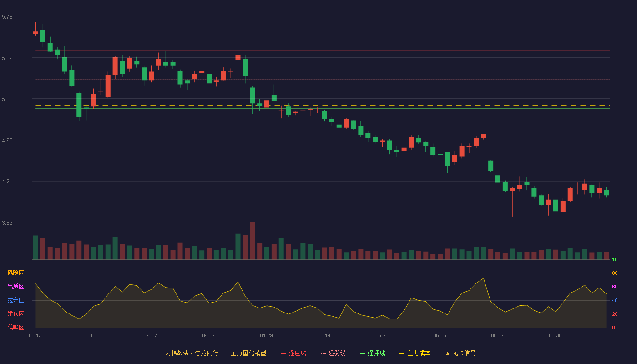Click the 05-14 date label
Viewport: 637px width, 364px height.
324,335
